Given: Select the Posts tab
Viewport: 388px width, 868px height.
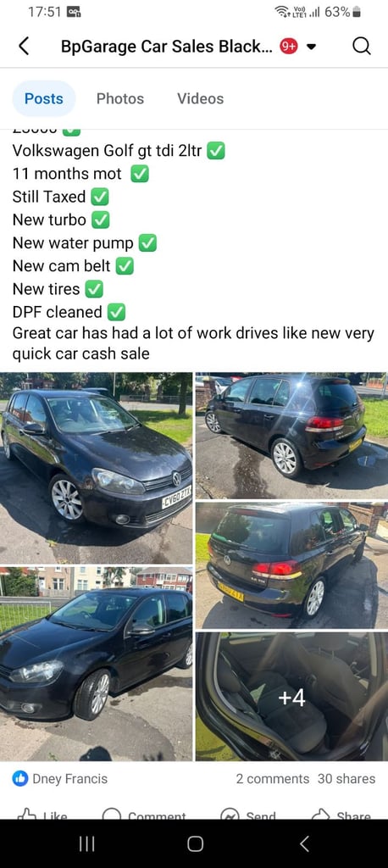Looking at the screenshot, I should pos(44,98).
